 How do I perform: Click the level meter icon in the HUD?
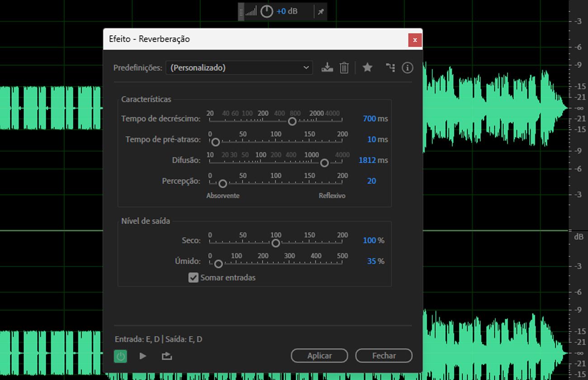252,11
